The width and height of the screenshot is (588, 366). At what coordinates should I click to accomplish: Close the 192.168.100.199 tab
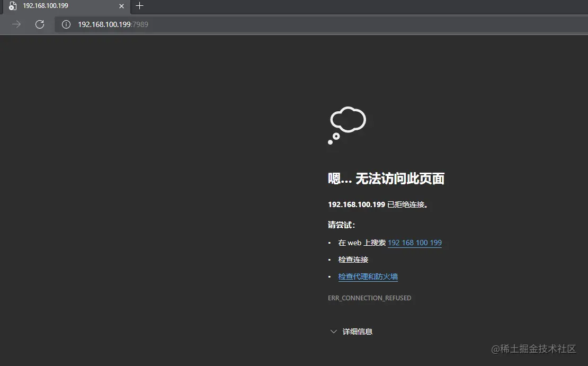pyautogui.click(x=121, y=6)
